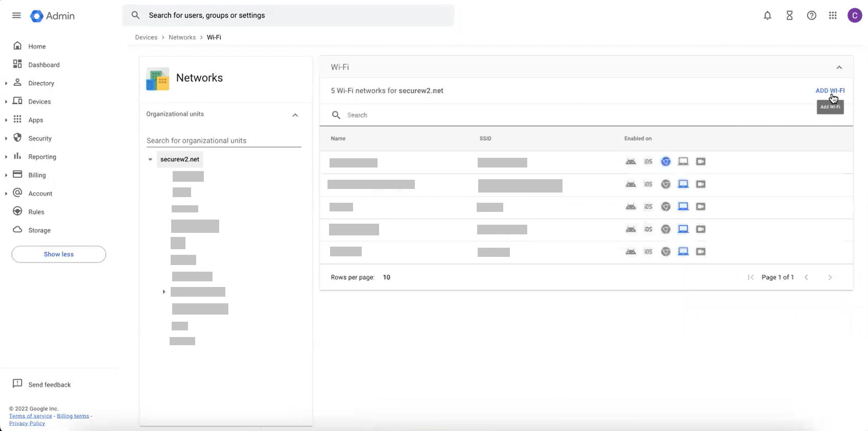Click the Android icon in first row
The height and width of the screenshot is (431, 868).
(x=631, y=162)
